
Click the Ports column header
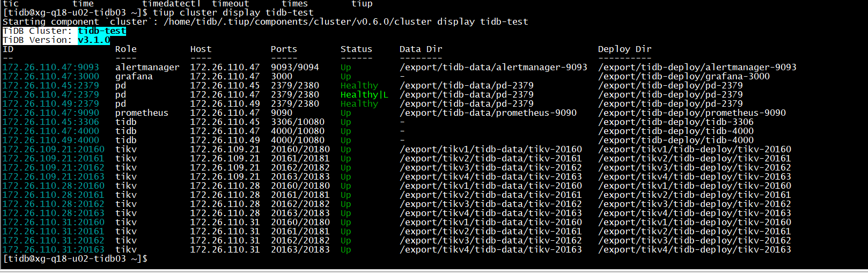pos(284,49)
